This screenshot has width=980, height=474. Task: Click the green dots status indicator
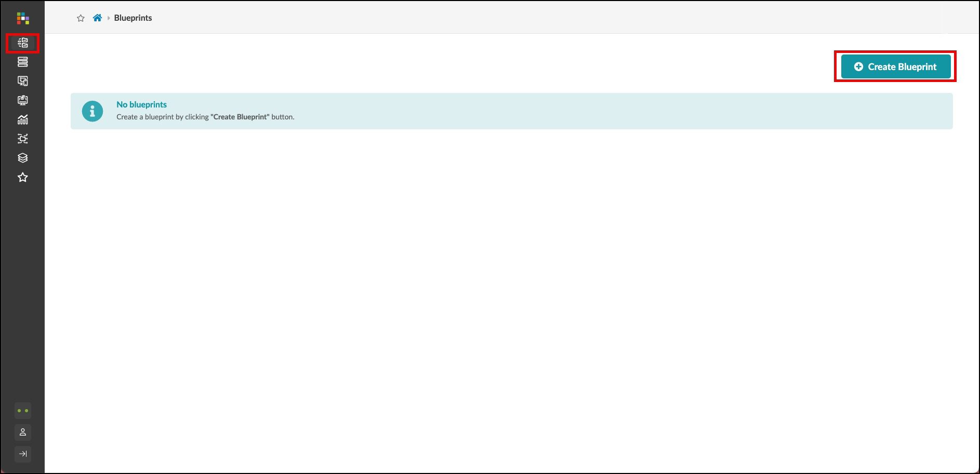(x=22, y=411)
